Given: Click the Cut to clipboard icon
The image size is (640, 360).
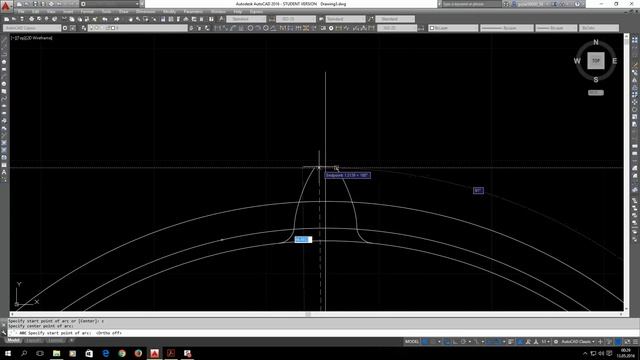Looking at the screenshot, I should pyautogui.click(x=64, y=19).
